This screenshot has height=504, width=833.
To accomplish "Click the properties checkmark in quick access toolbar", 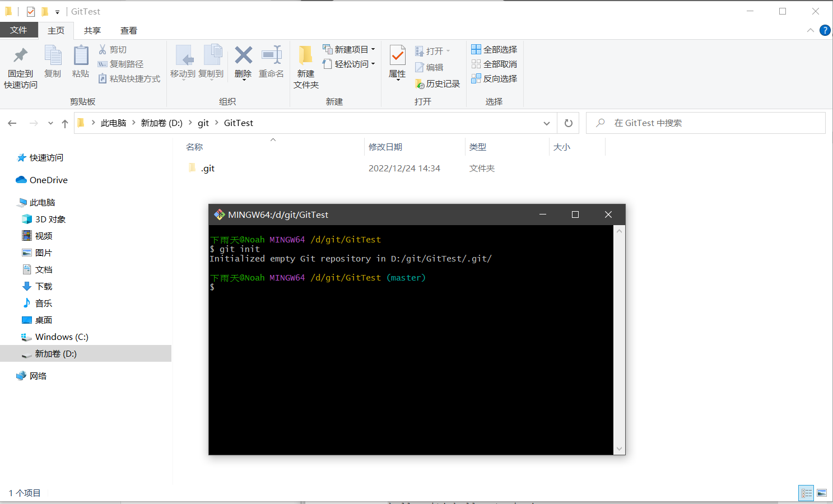I will (31, 11).
